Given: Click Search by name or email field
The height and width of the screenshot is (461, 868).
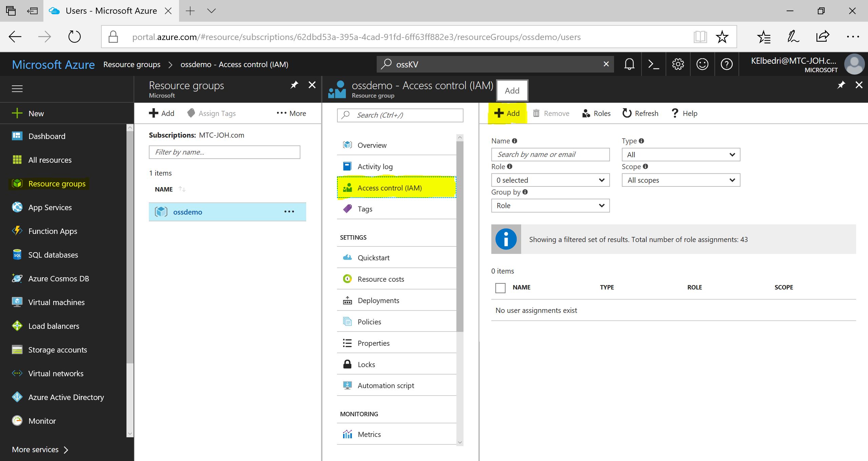Looking at the screenshot, I should 550,155.
